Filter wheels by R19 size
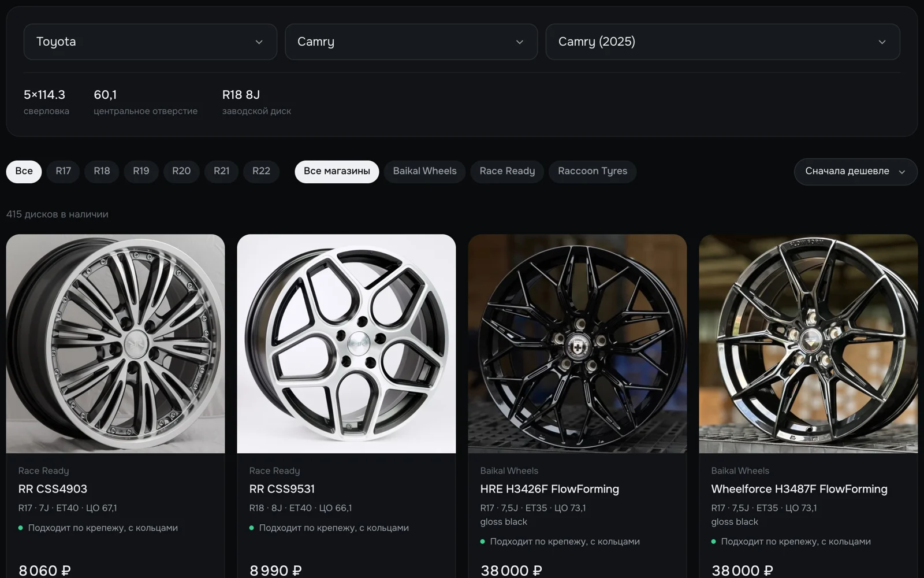924x578 pixels. coord(141,172)
